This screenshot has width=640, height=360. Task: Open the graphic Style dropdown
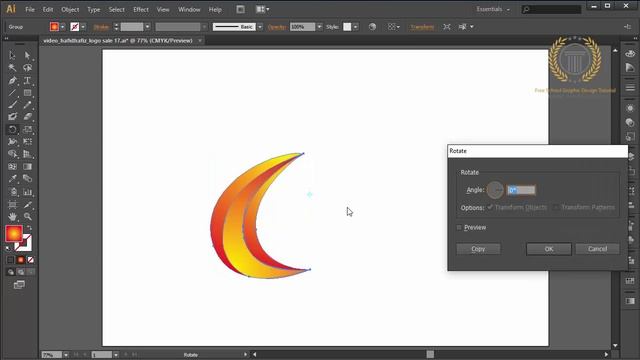pyautogui.click(x=356, y=27)
